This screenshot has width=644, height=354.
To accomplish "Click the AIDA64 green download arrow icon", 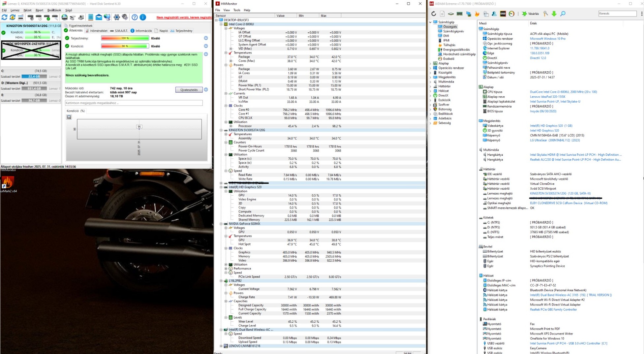I will (x=554, y=14).
